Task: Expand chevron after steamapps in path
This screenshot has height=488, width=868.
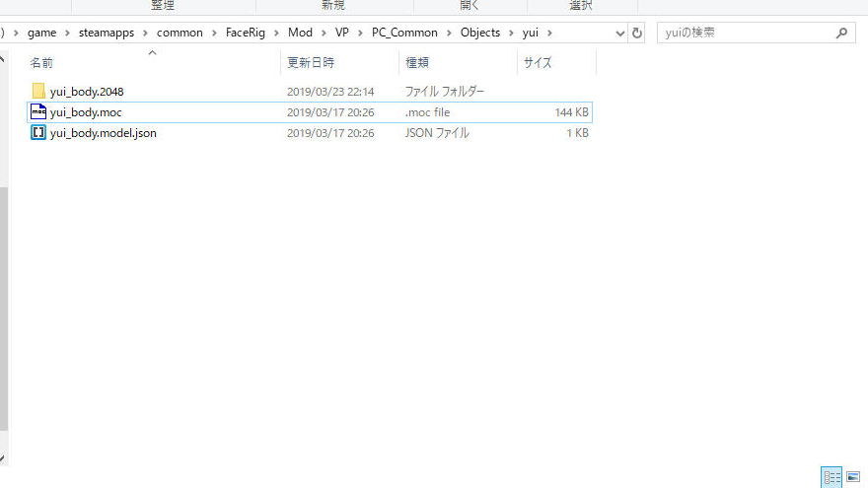Action: pos(145,33)
